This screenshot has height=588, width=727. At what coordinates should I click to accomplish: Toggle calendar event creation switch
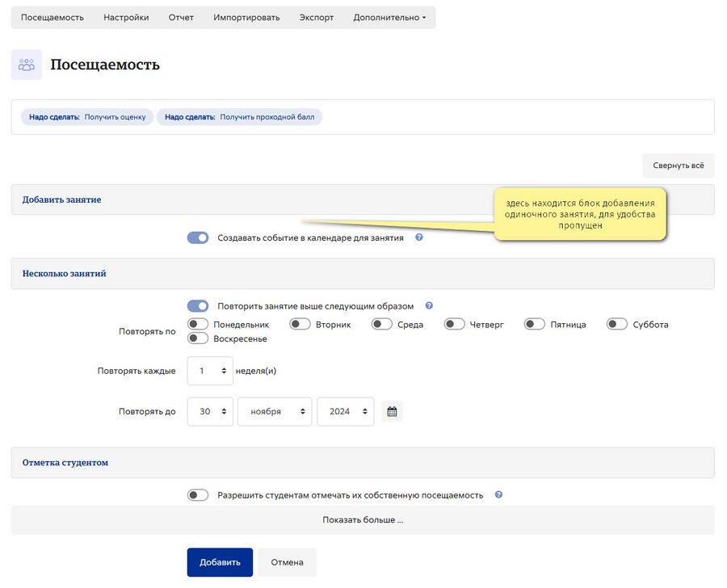point(198,238)
